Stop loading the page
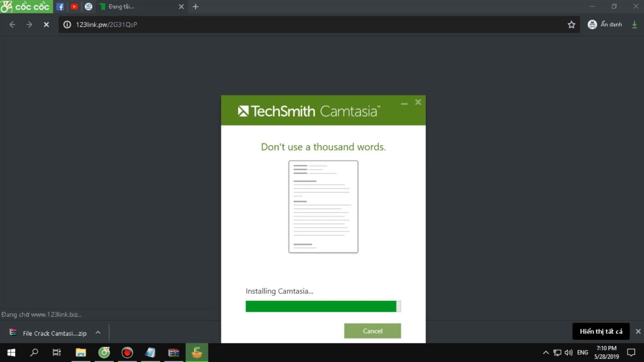 pos(46,25)
